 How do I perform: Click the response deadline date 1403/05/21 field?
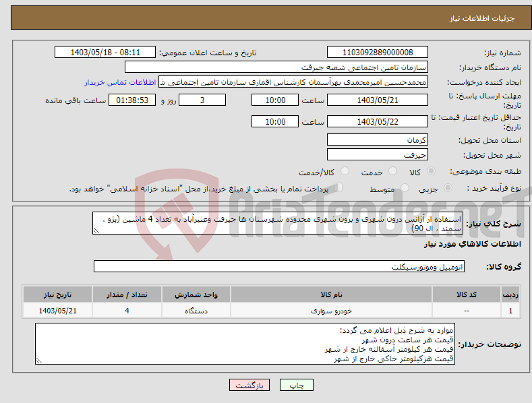pyautogui.click(x=378, y=100)
